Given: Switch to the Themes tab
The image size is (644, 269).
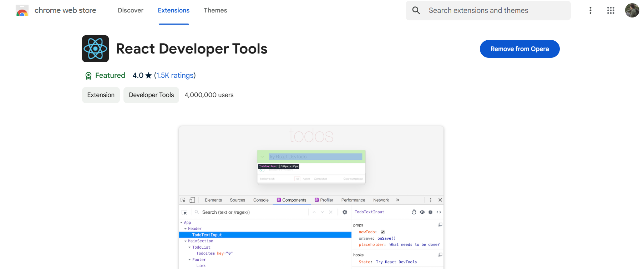Looking at the screenshot, I should click(x=215, y=10).
